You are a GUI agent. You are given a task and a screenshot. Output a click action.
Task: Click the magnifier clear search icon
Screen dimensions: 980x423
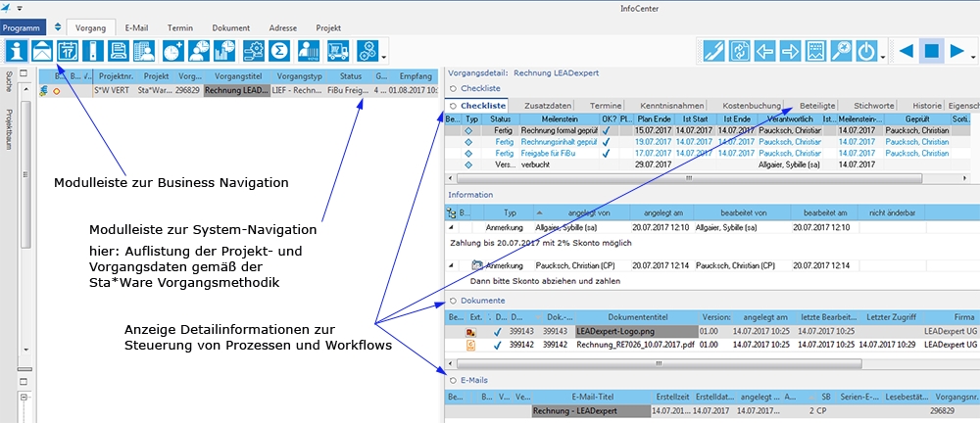pyautogui.click(x=841, y=51)
